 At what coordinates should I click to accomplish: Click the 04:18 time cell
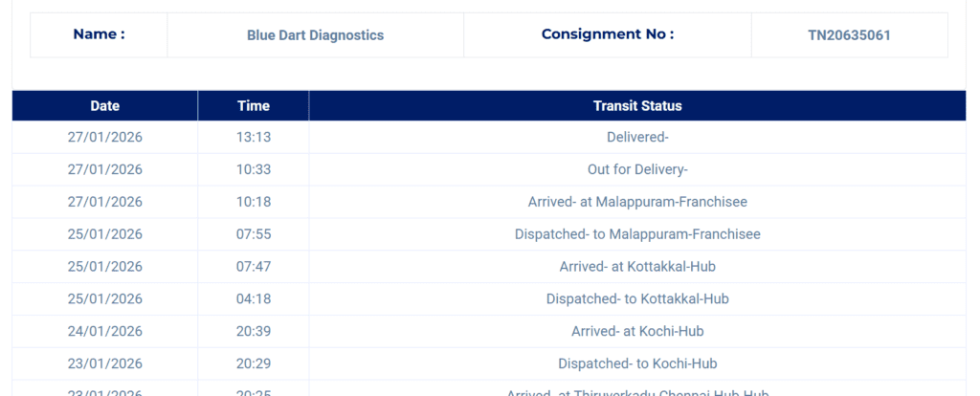(x=254, y=299)
